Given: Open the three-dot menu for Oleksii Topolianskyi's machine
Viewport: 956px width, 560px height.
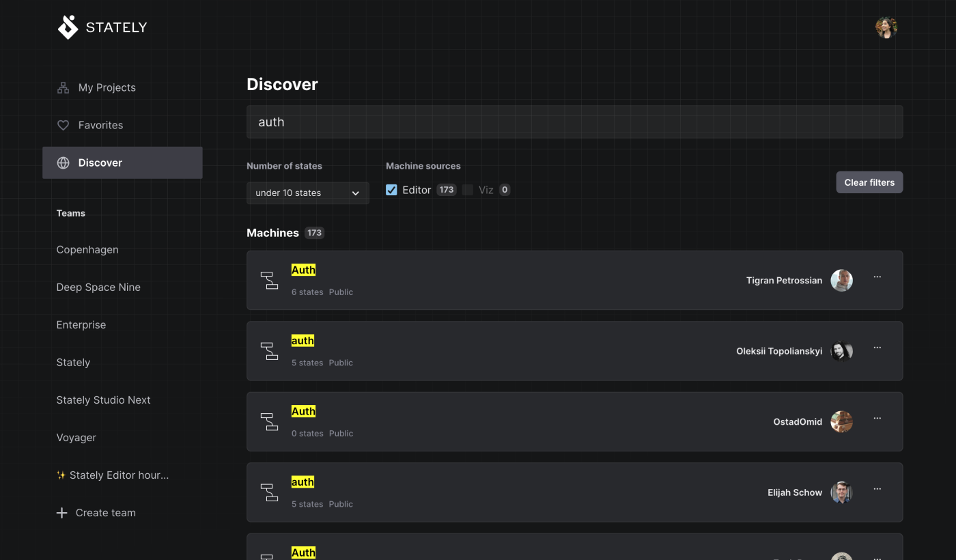Looking at the screenshot, I should tap(877, 348).
